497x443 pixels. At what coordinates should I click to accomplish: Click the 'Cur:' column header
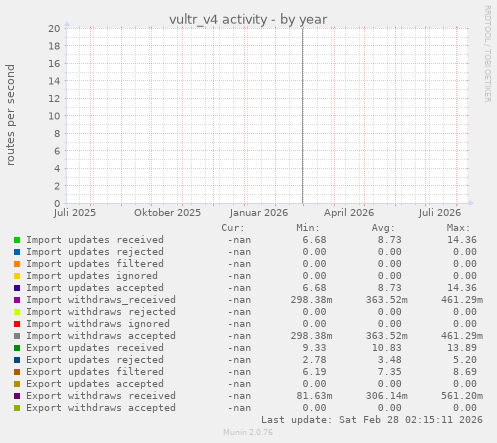pyautogui.click(x=233, y=228)
